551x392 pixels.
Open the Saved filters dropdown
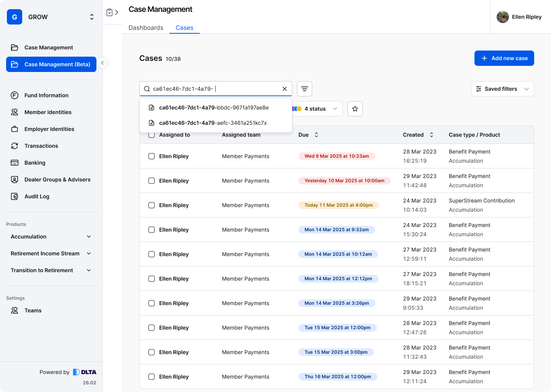tap(502, 89)
